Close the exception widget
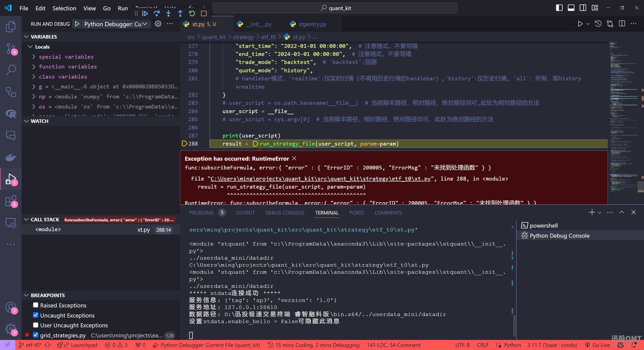This screenshot has height=350, width=644. (294, 158)
